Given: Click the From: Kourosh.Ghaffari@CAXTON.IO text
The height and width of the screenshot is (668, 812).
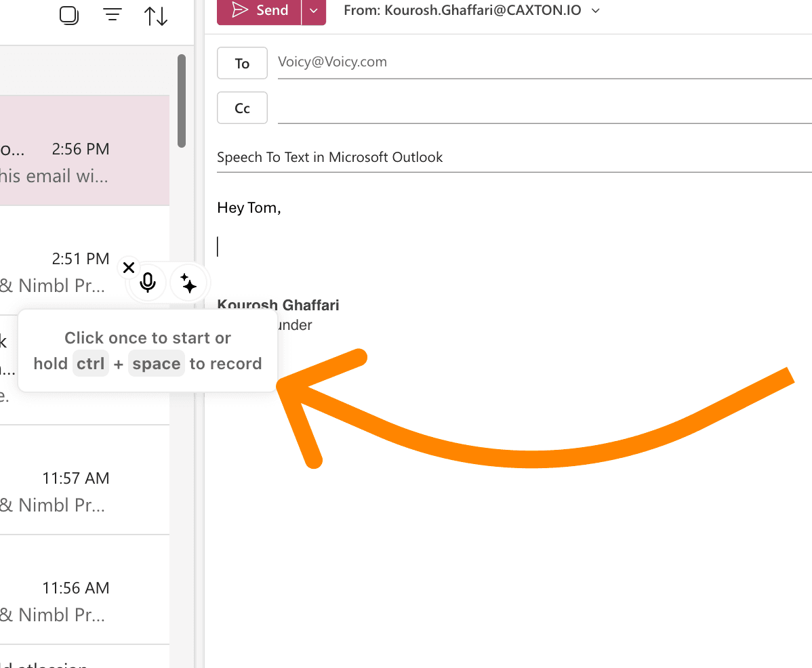Looking at the screenshot, I should point(462,10).
